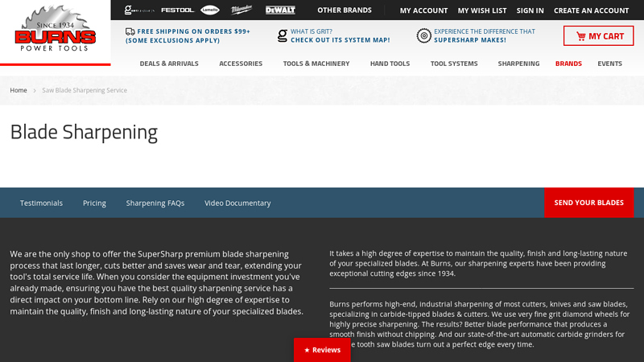
Task: Click the Burns Power Tools logo
Action: [x=55, y=32]
